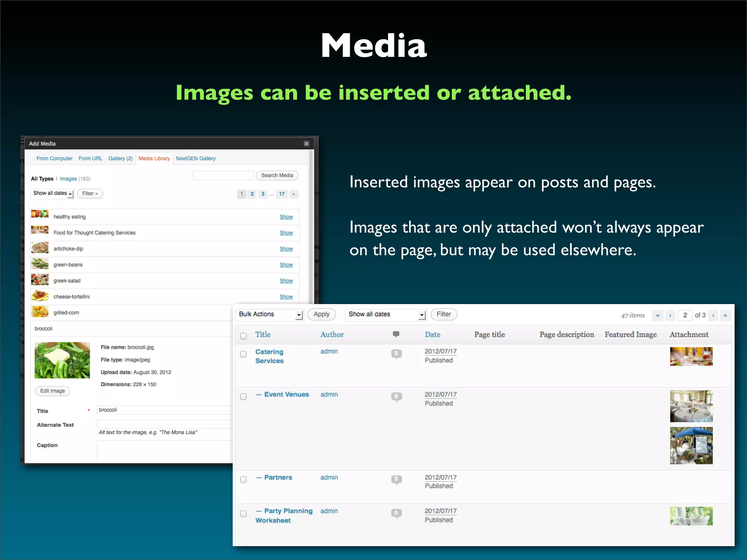Sort the table by Date column

pos(433,334)
